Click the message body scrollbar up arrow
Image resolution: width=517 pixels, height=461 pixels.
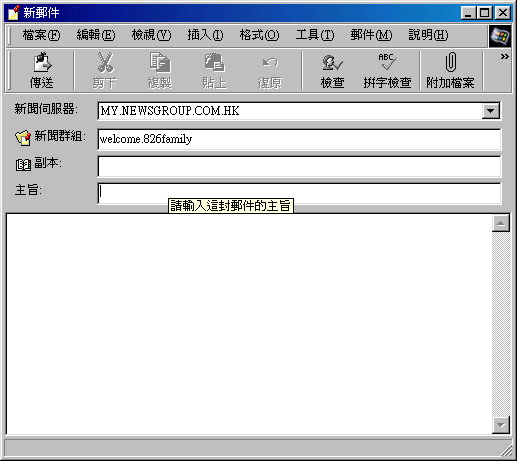(500, 223)
